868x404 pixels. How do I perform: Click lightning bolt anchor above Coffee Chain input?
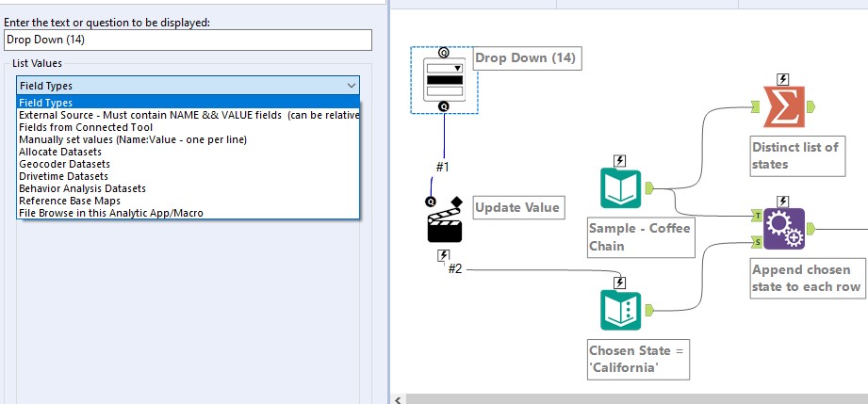pyautogui.click(x=620, y=161)
